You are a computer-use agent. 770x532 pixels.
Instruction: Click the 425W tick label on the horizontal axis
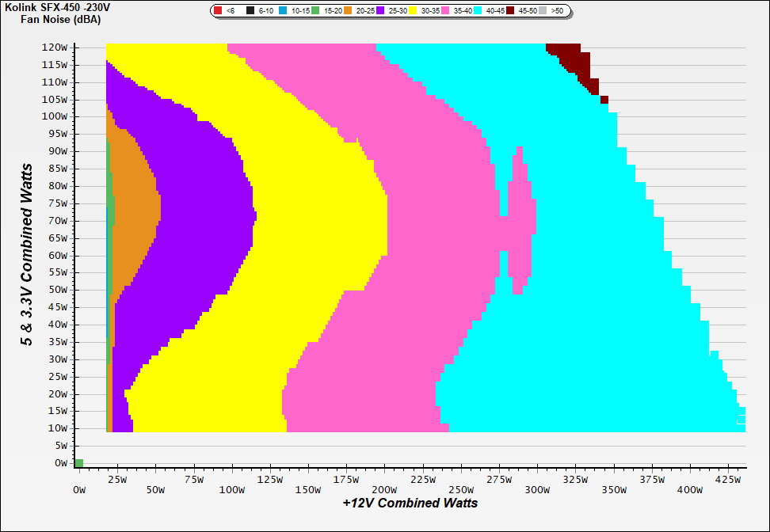[728, 479]
